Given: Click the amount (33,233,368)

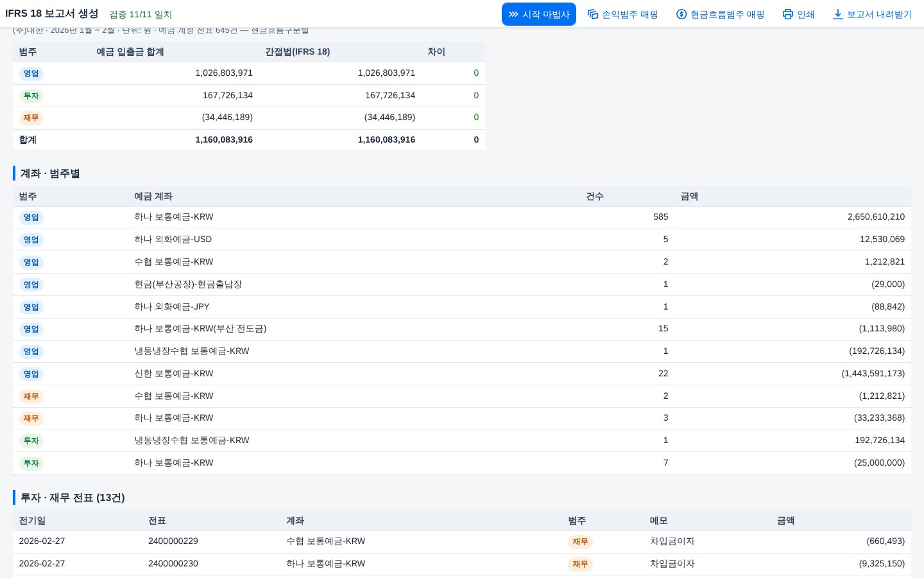Looking at the screenshot, I should point(879,418).
